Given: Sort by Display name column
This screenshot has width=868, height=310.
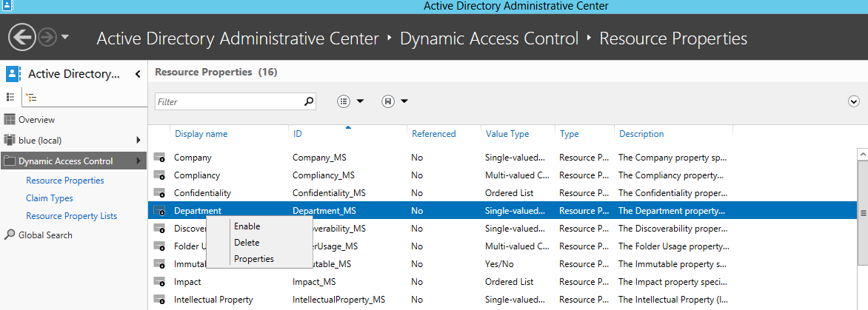Looking at the screenshot, I should coord(201,134).
